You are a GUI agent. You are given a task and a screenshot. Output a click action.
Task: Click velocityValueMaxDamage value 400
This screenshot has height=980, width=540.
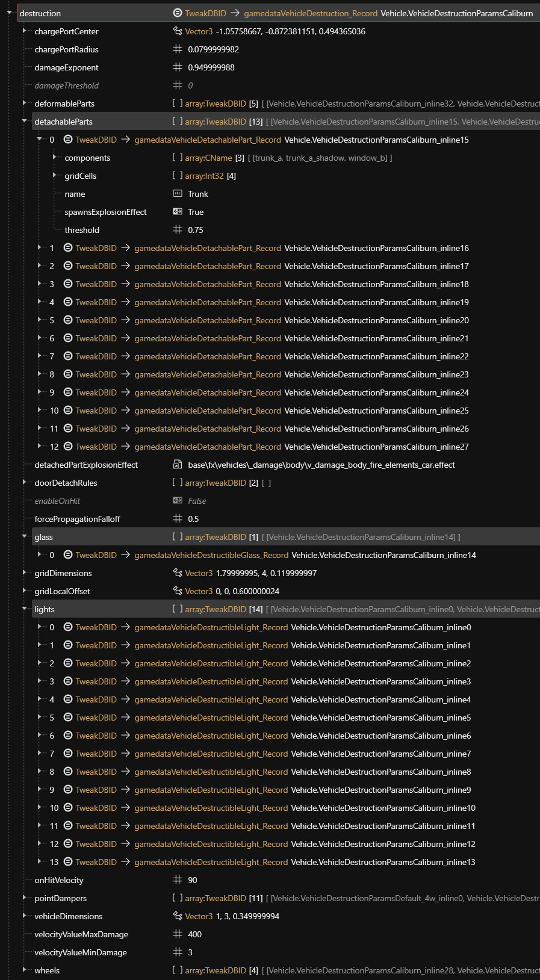pyautogui.click(x=194, y=934)
